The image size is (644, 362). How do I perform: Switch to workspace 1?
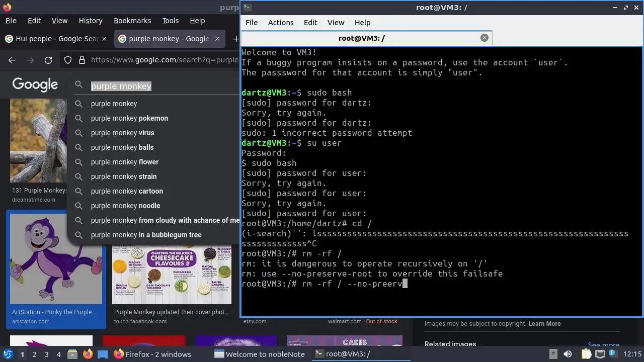(x=22, y=354)
